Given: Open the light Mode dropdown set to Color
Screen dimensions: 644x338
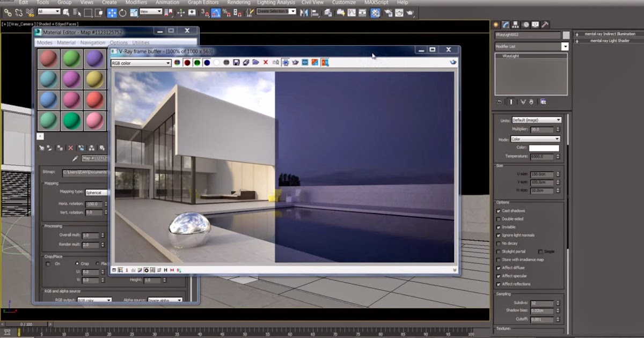Looking at the screenshot, I should pyautogui.click(x=535, y=139).
